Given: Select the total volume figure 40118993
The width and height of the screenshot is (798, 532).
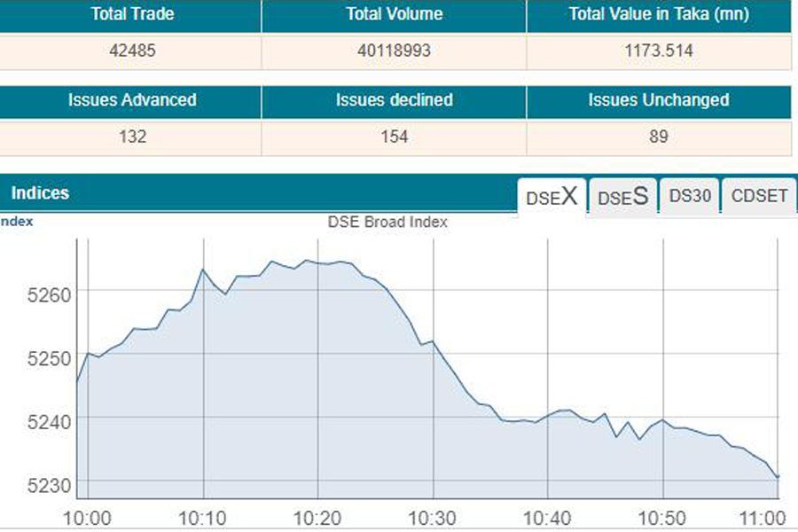Looking at the screenshot, I should [x=395, y=51].
